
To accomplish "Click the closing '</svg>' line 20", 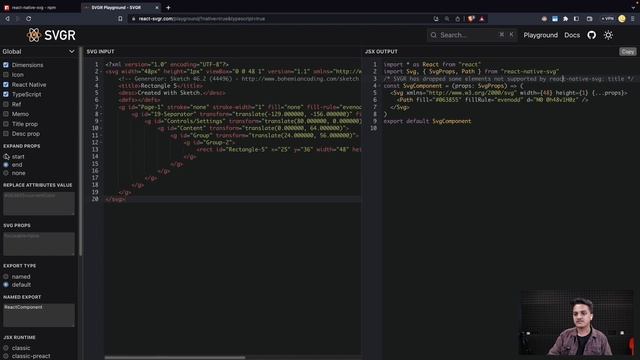I will point(116,199).
